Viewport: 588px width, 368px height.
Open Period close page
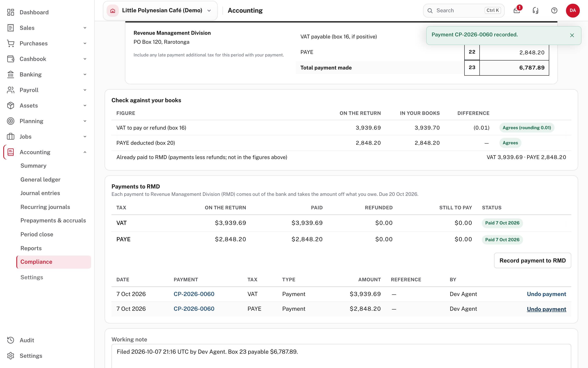coord(37,234)
